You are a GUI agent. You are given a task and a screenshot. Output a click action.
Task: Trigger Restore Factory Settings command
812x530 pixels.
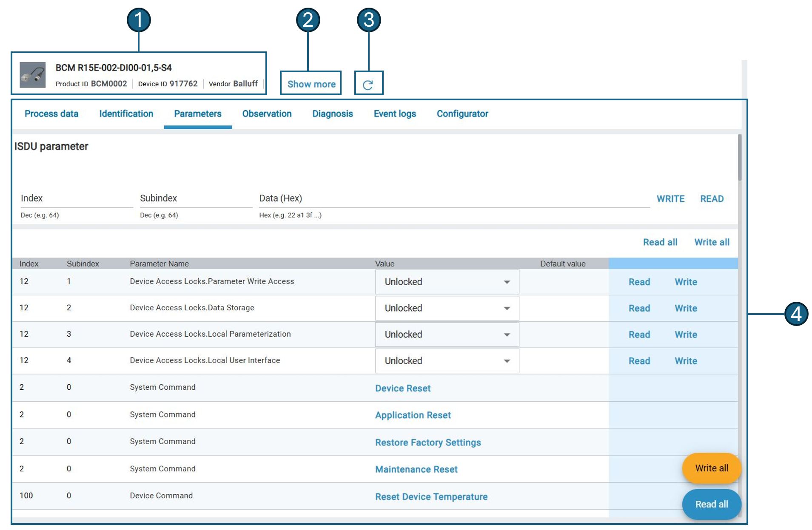427,442
